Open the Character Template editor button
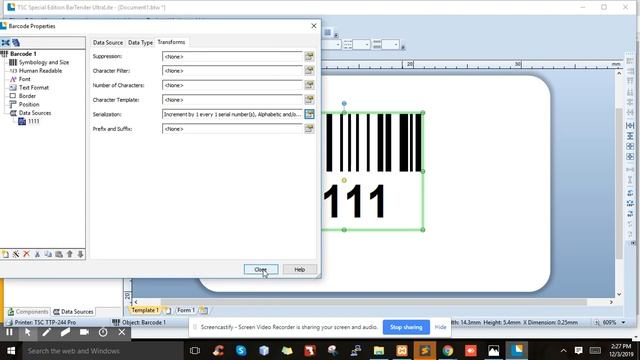Viewport: 640px width, 360px height. pyautogui.click(x=309, y=100)
